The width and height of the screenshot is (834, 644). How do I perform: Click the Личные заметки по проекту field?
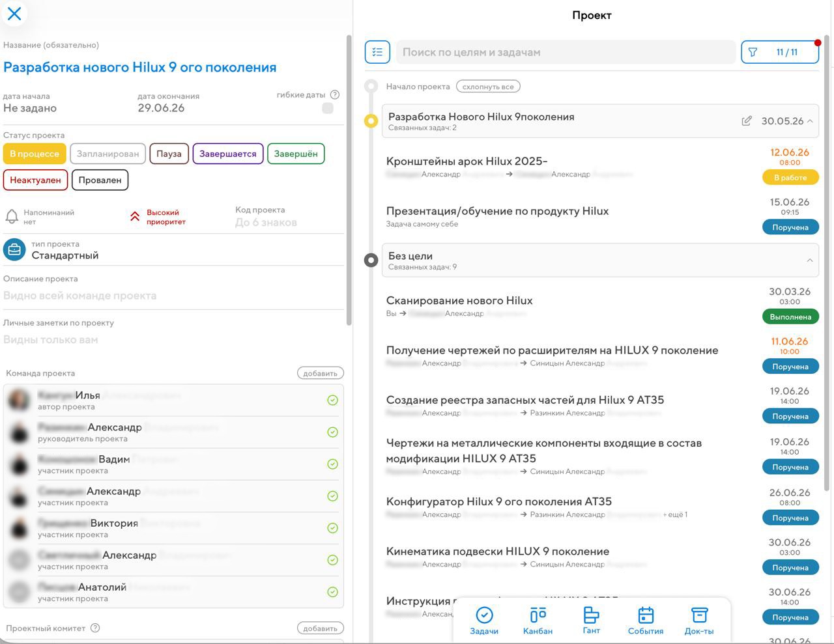173,339
